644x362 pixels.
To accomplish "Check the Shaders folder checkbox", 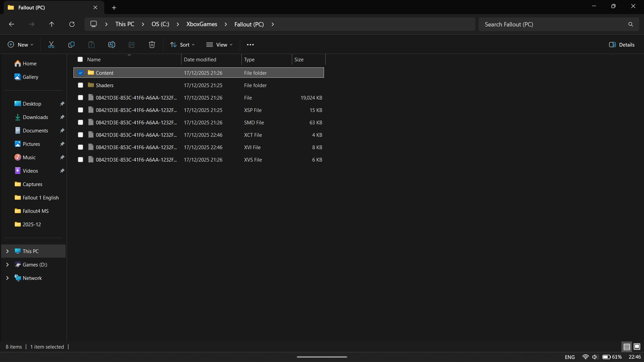I will pos(80,85).
